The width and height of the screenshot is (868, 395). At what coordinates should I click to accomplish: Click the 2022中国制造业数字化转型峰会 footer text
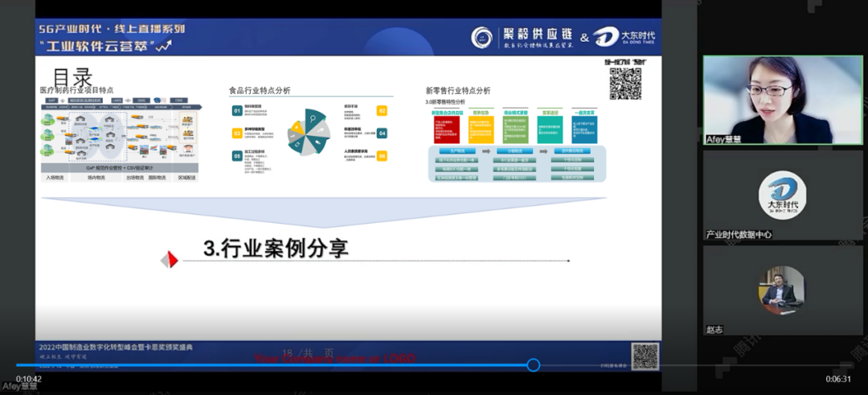pos(117,348)
